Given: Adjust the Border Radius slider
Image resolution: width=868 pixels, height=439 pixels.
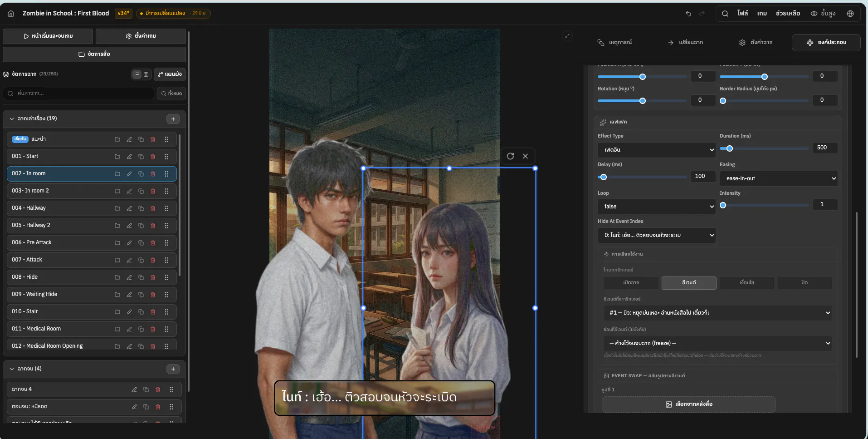Looking at the screenshot, I should click(x=764, y=101).
